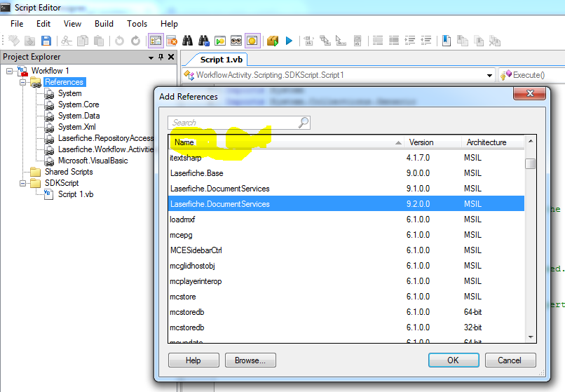
Task: Click the Undo arrow toolbar icon
Action: coord(119,41)
